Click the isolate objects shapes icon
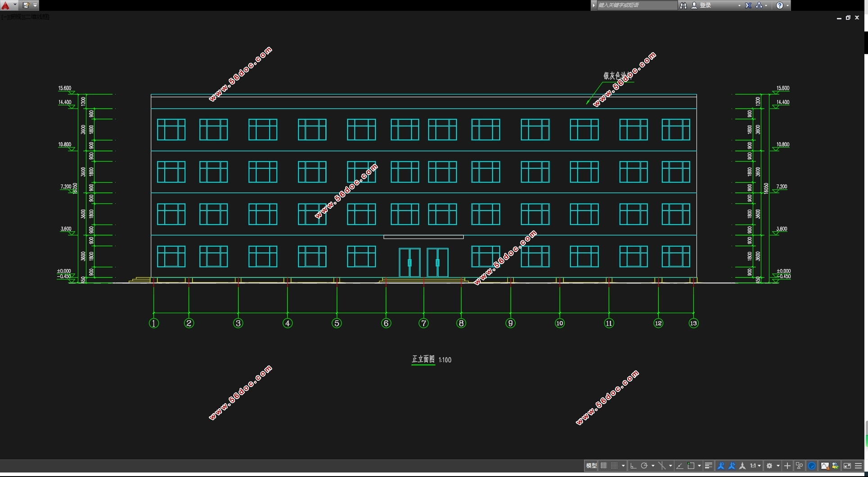Viewport: 868px width, 477px height. pos(800,466)
